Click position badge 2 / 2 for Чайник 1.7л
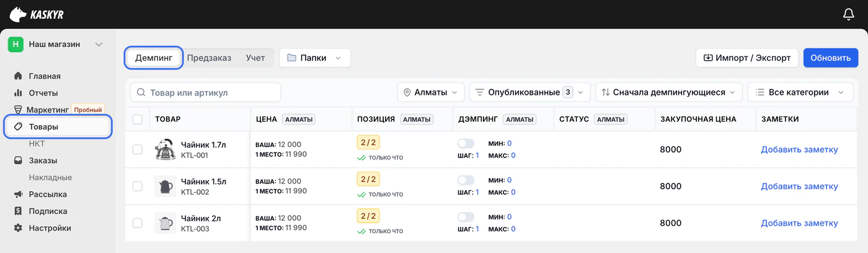The height and width of the screenshot is (253, 868). click(368, 142)
